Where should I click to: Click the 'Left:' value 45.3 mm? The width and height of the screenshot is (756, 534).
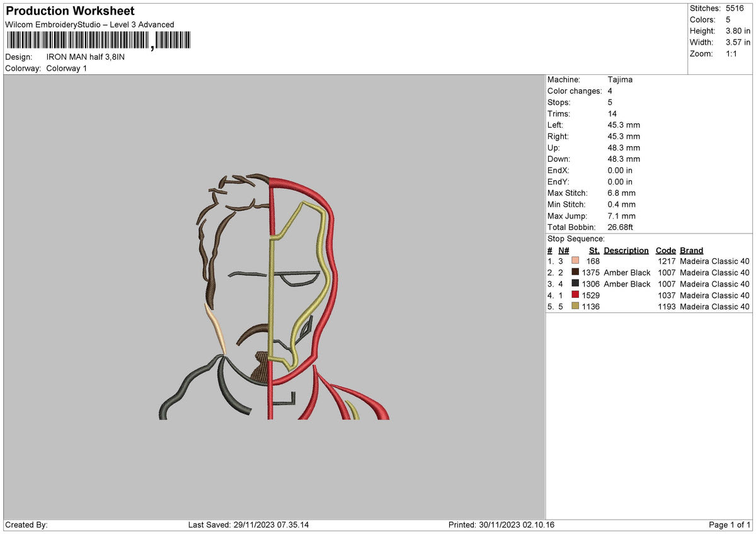tap(624, 125)
